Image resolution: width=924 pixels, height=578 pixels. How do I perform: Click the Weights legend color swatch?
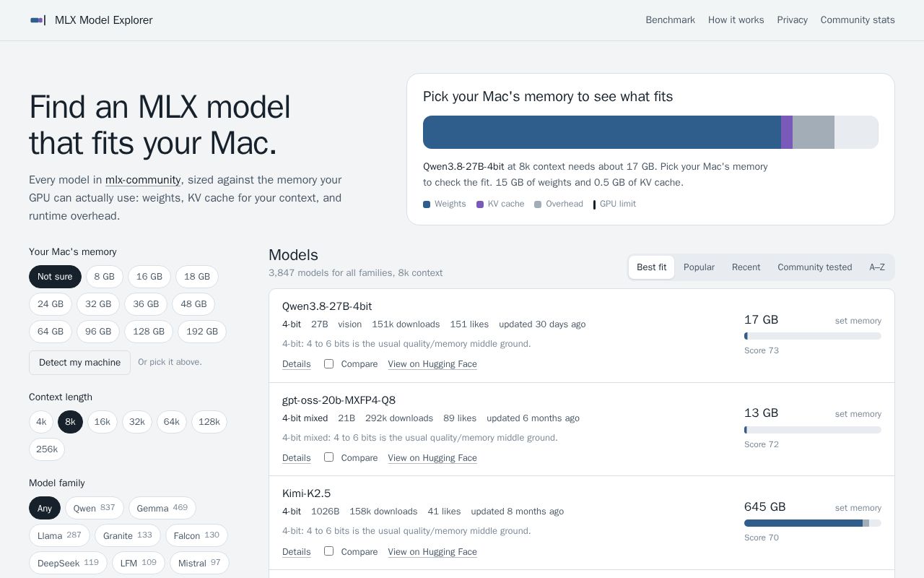pos(427,204)
